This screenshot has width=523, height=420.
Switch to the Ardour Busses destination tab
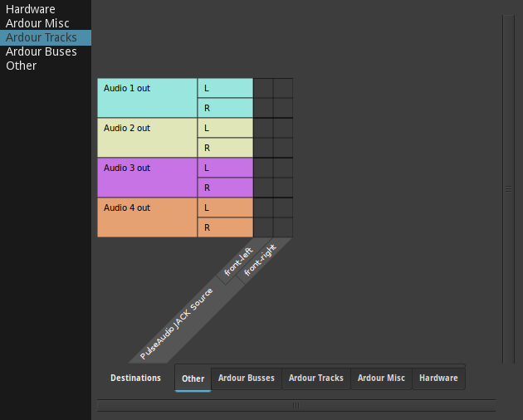tap(246, 378)
